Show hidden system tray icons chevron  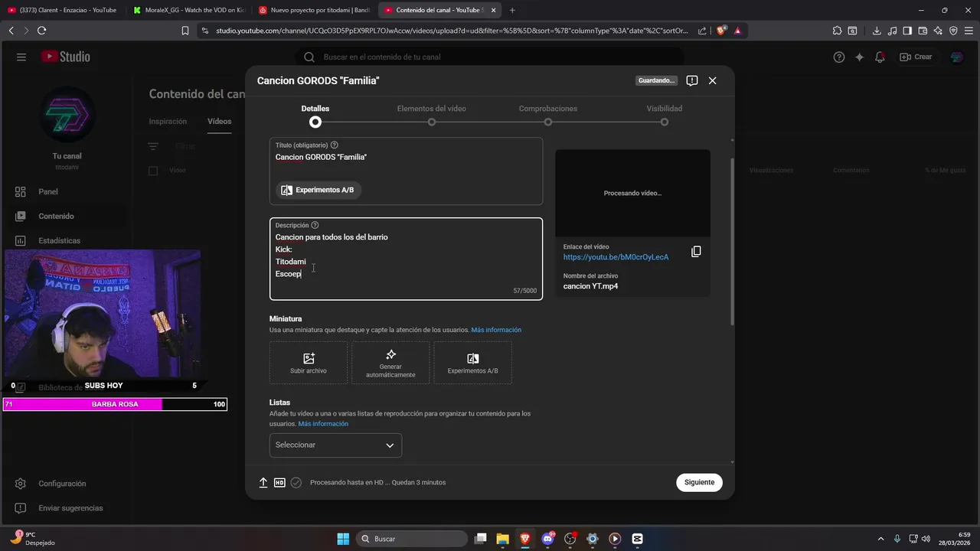point(880,539)
